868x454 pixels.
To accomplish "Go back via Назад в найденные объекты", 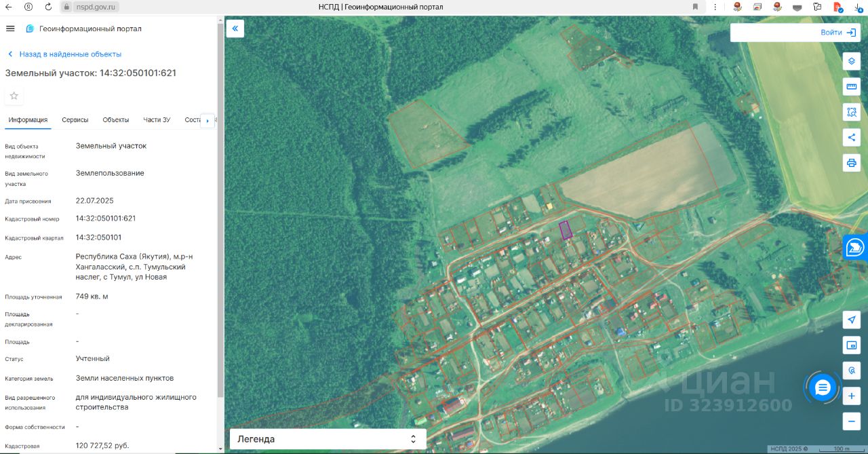I will (x=64, y=54).
